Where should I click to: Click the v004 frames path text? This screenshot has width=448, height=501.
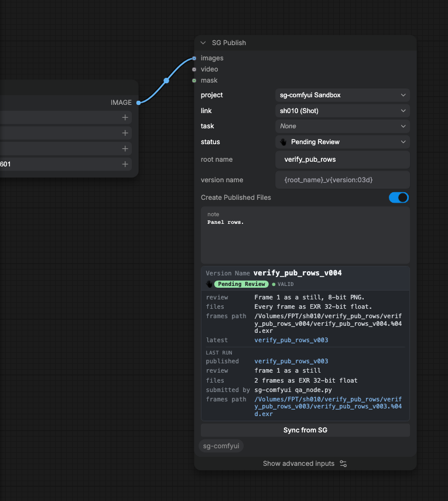[328, 323]
